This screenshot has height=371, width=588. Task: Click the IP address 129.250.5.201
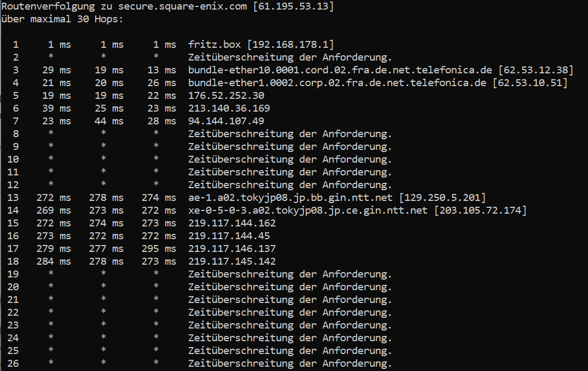pyautogui.click(x=442, y=198)
